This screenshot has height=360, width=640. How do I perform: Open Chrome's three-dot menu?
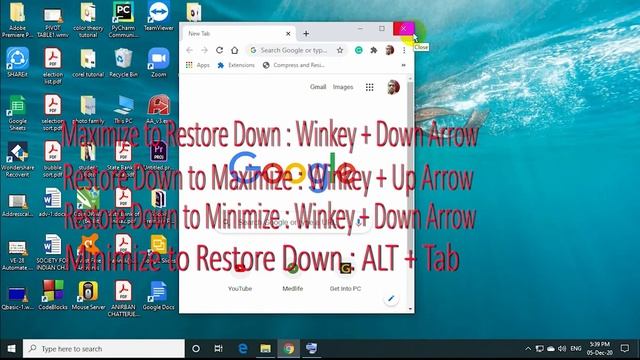pos(404,50)
